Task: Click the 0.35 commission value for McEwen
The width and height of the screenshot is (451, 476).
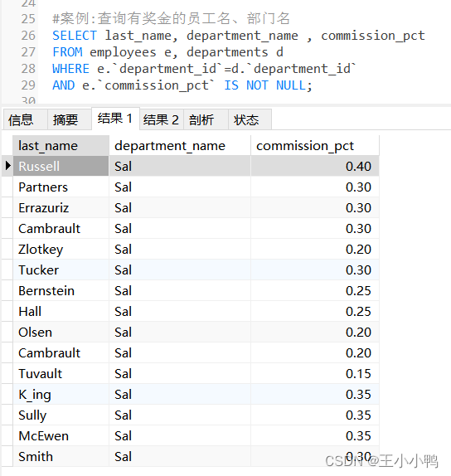Action: (x=315, y=436)
